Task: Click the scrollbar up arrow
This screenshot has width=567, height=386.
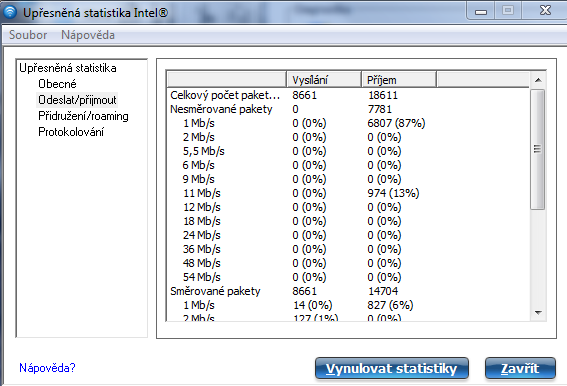Action: point(538,80)
